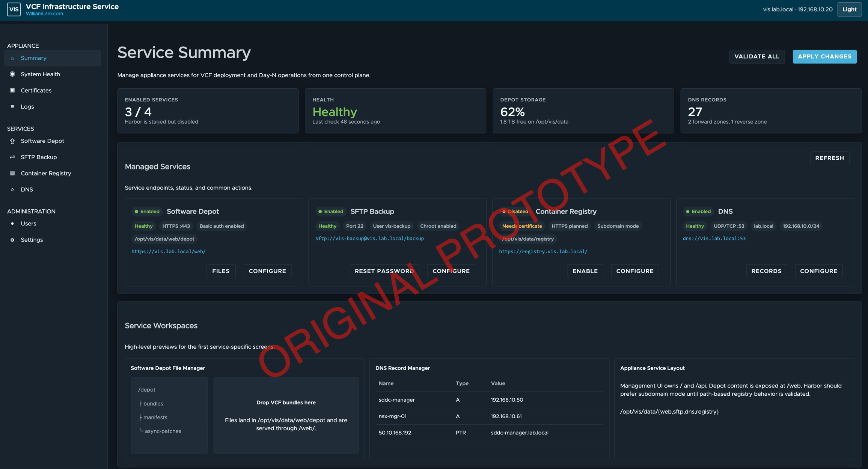Viewport: 868px width, 469px height.
Task: Switch theme with the Light button
Action: pos(849,9)
